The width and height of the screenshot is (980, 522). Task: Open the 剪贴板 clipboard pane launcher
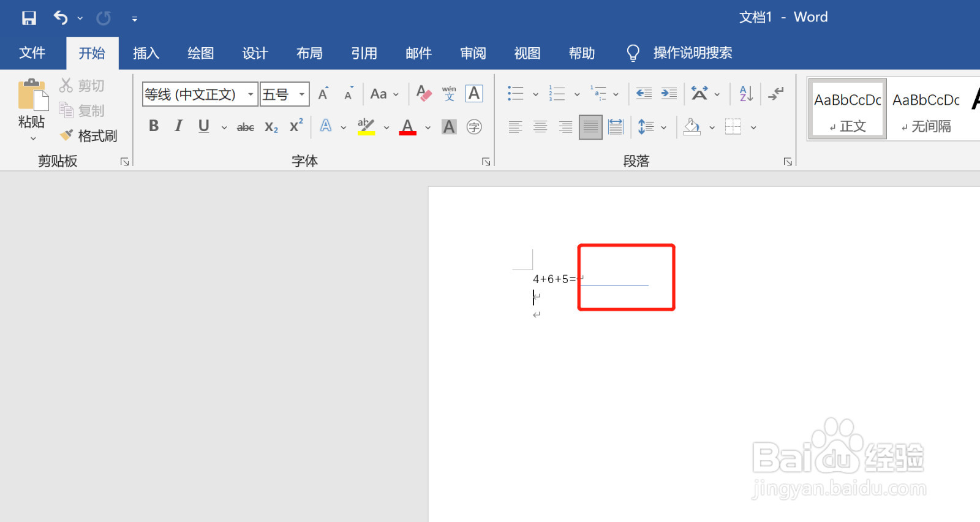(x=124, y=162)
